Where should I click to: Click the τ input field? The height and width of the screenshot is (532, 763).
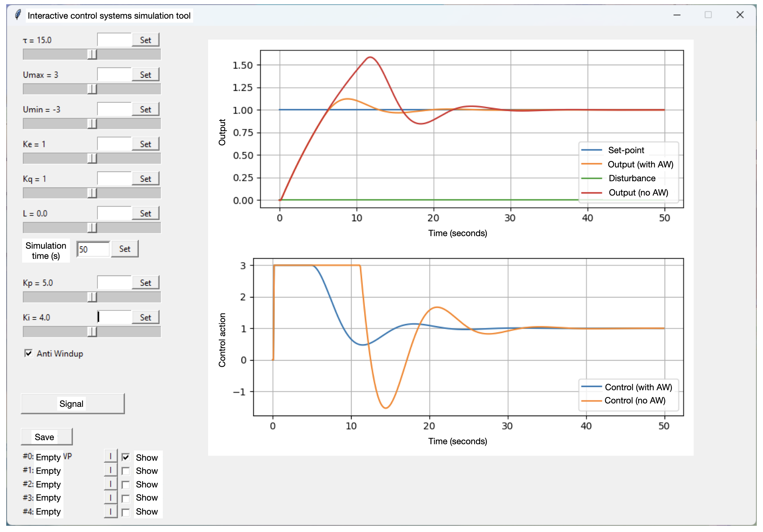click(x=115, y=40)
